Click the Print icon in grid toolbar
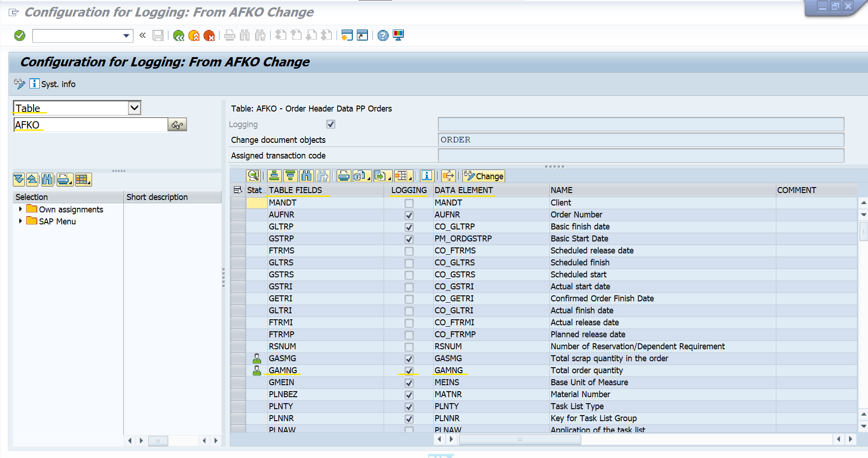868x458 pixels. pyautogui.click(x=344, y=176)
